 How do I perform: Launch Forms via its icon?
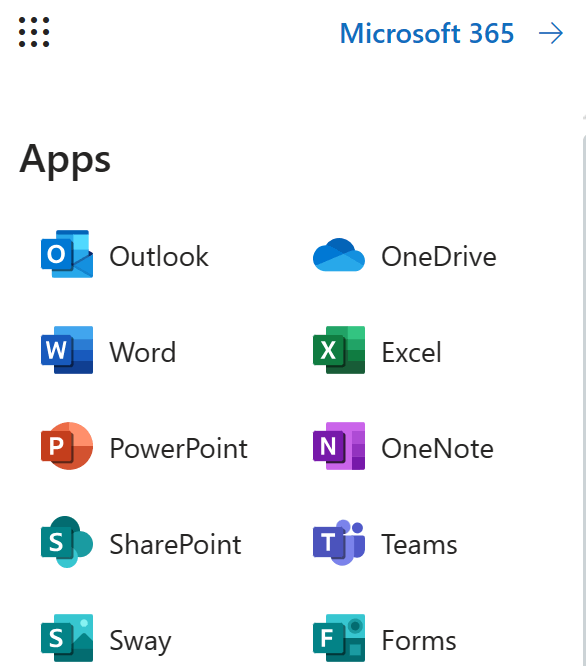[x=338, y=638]
